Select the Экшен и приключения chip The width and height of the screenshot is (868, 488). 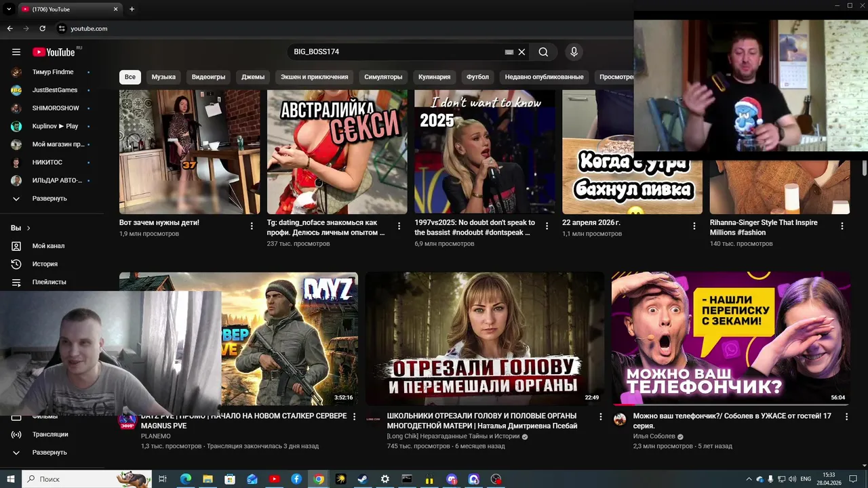[x=314, y=77]
